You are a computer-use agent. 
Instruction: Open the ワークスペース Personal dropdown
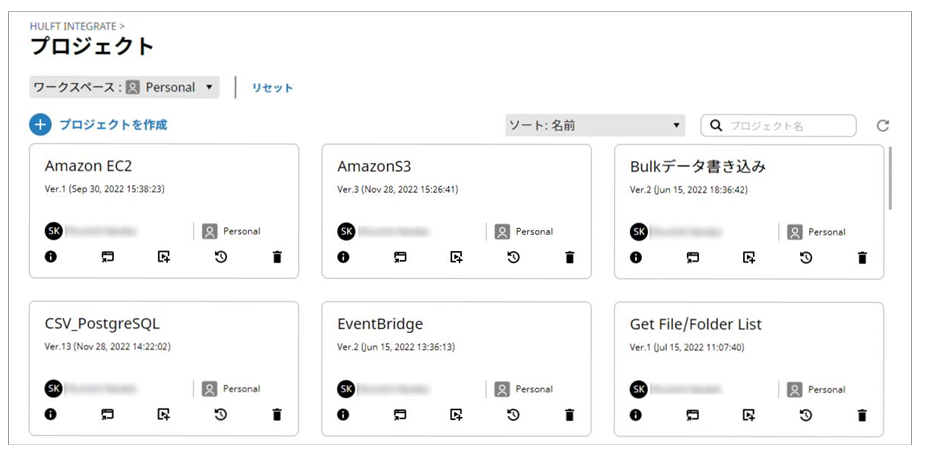(x=124, y=87)
